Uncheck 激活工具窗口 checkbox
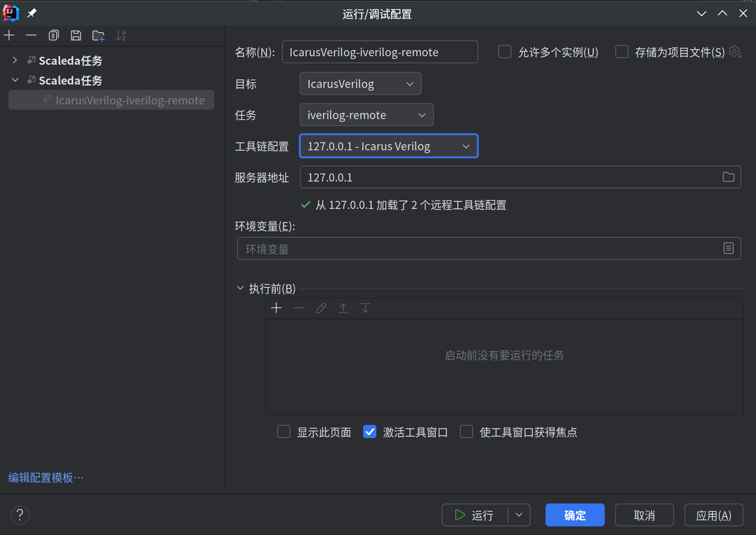The width and height of the screenshot is (756, 535). tap(370, 431)
